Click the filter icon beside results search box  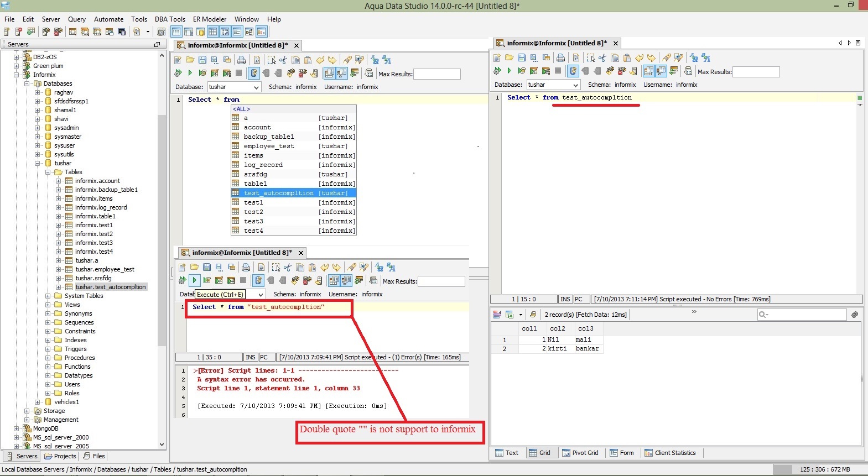point(855,314)
